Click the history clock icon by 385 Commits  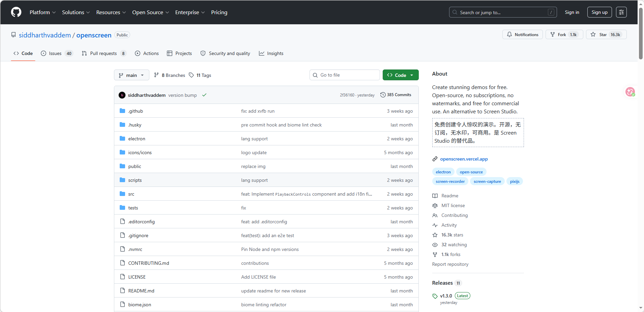[x=383, y=95]
